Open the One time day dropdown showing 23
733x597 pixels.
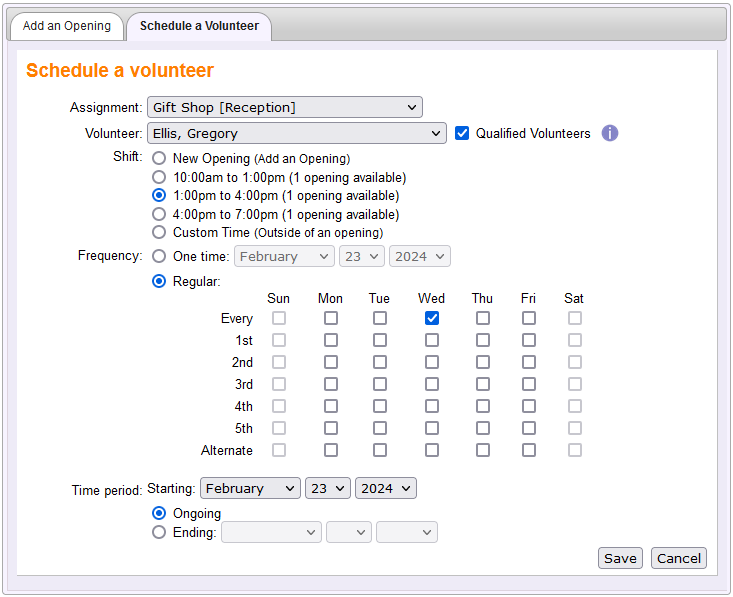click(362, 256)
